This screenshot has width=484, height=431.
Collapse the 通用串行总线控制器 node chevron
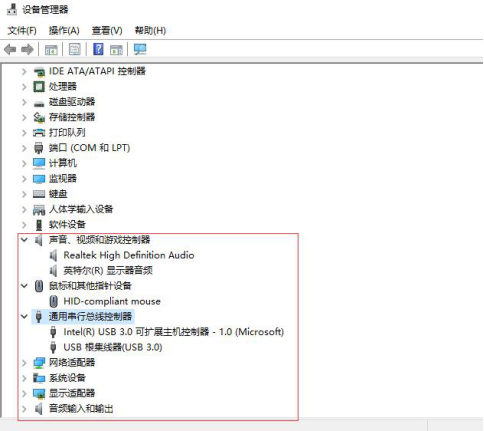24,316
